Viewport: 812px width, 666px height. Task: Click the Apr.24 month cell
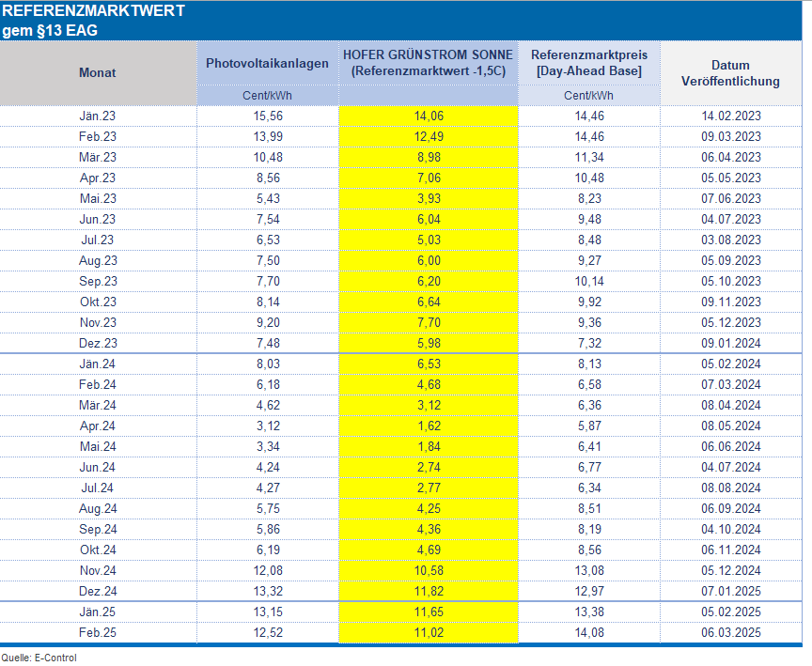[x=98, y=426]
